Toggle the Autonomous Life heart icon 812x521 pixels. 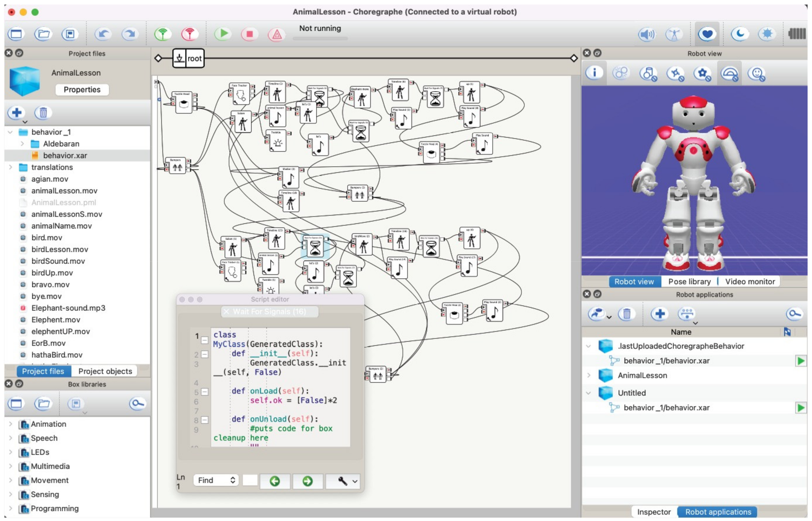707,34
